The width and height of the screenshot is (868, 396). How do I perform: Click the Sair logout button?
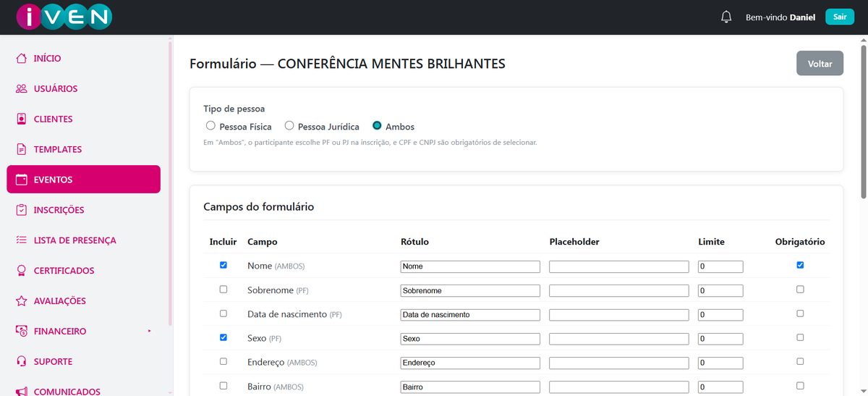(x=839, y=17)
